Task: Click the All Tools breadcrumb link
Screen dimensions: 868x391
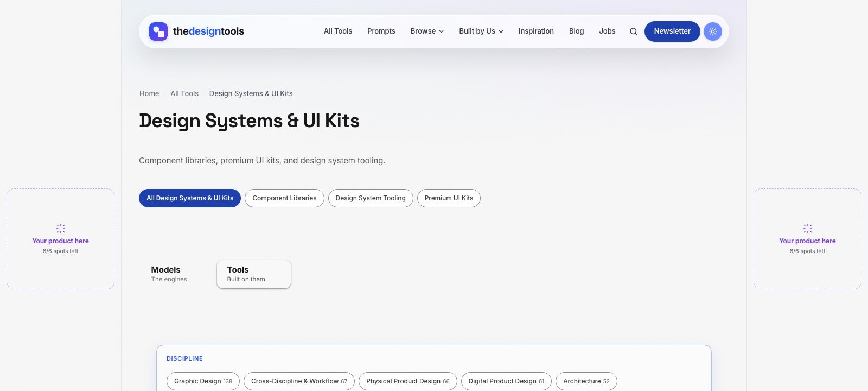Action: point(184,93)
